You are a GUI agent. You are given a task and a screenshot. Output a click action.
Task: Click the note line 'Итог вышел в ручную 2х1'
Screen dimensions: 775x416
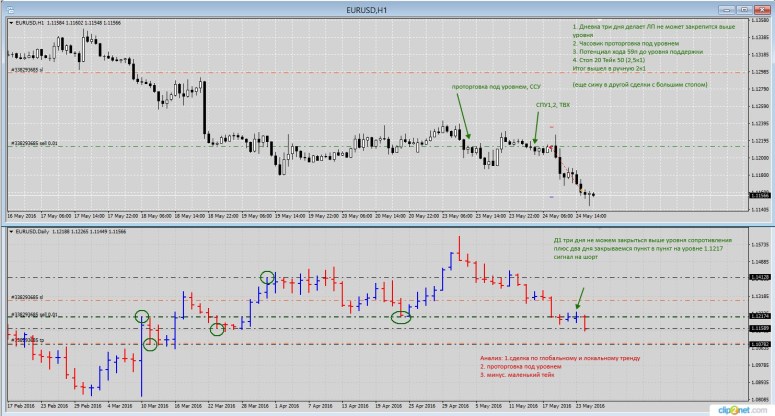[x=609, y=68]
